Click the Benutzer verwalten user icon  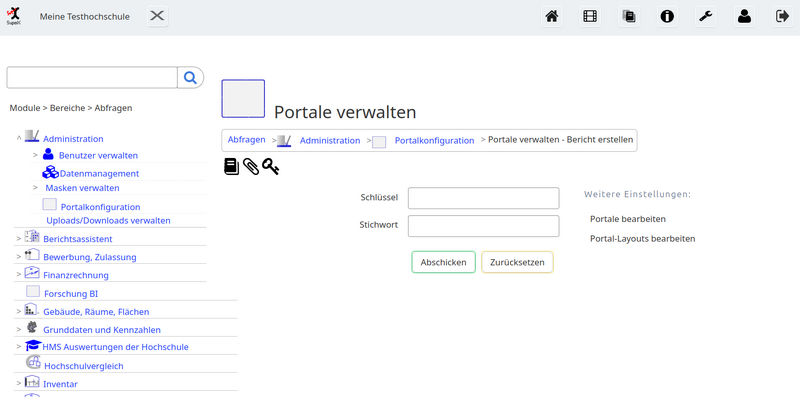[x=48, y=154]
